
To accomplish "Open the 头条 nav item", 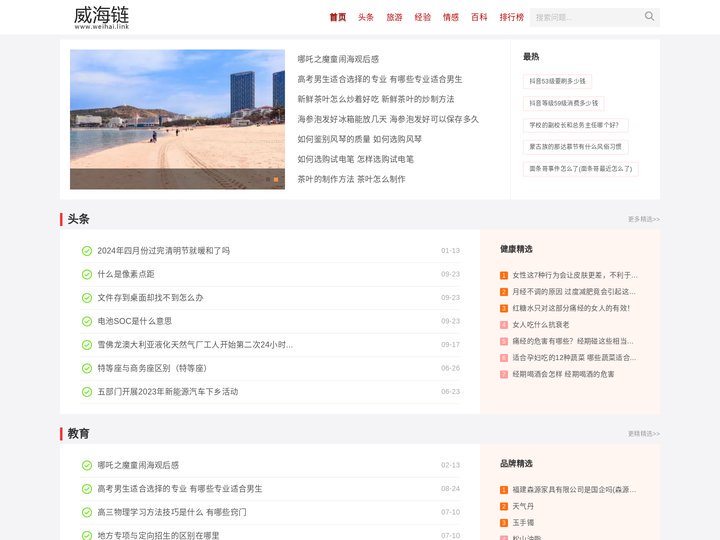I will (366, 17).
